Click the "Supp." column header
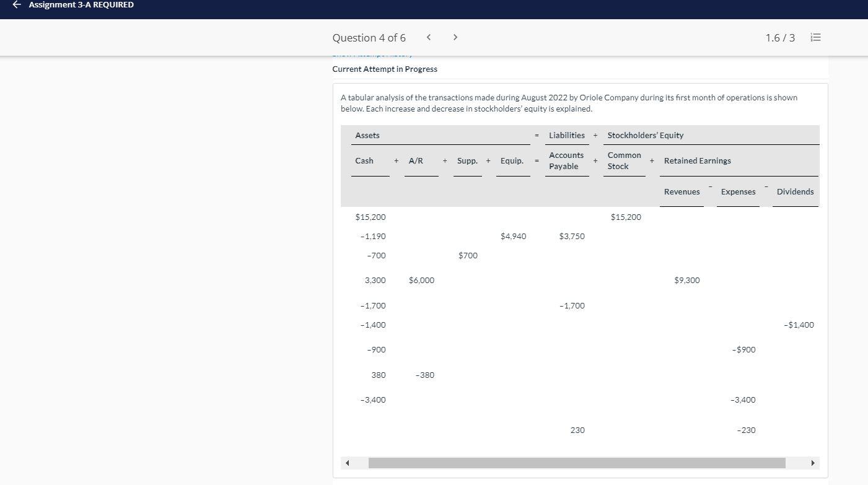This screenshot has width=868, height=485. click(x=467, y=160)
